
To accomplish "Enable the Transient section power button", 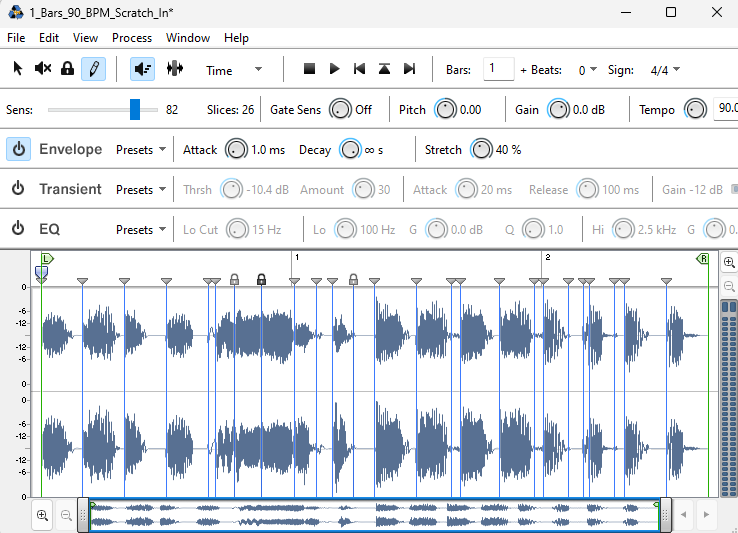I will 18,189.
